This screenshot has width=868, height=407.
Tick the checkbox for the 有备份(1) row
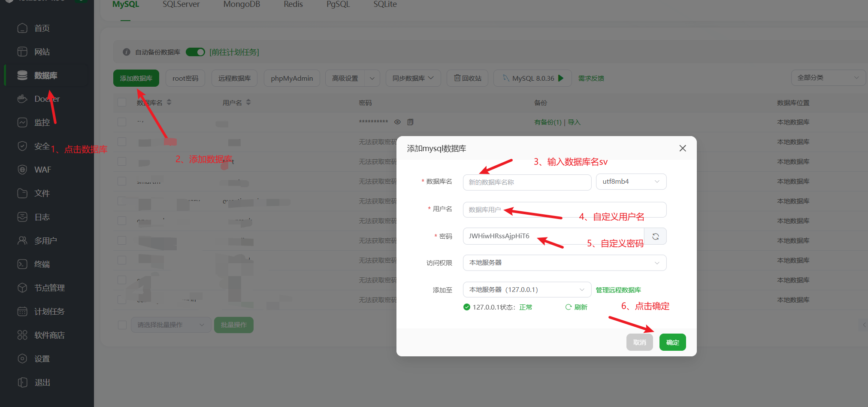coord(122,122)
